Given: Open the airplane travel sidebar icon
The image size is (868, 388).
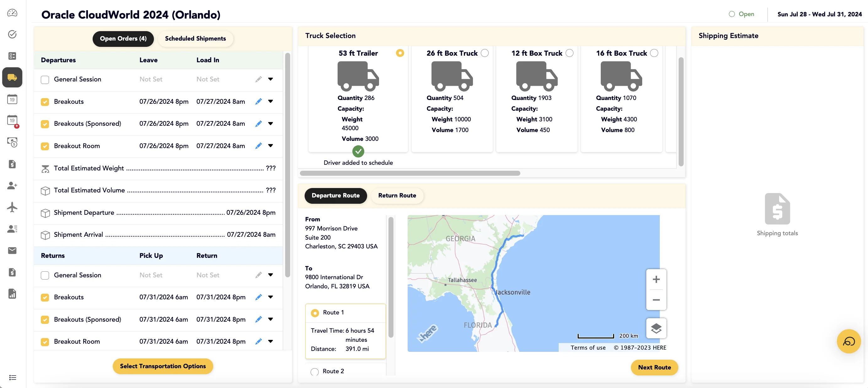Looking at the screenshot, I should pos(12,207).
